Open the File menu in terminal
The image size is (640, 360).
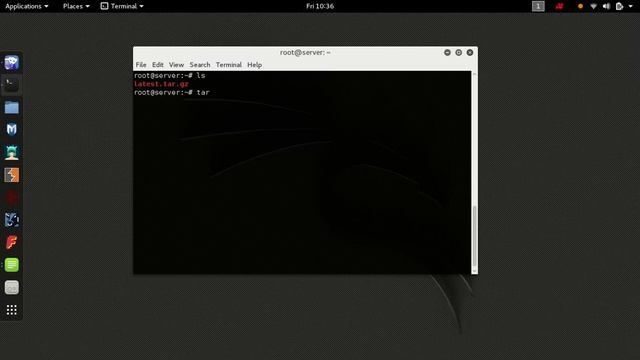(x=141, y=65)
